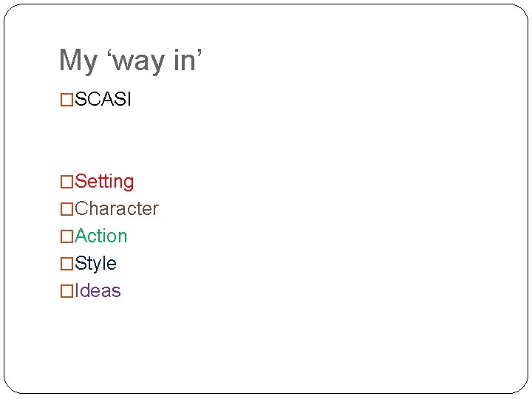
Task: Click the bullet marker before SCASI
Action: pyautogui.click(x=66, y=100)
